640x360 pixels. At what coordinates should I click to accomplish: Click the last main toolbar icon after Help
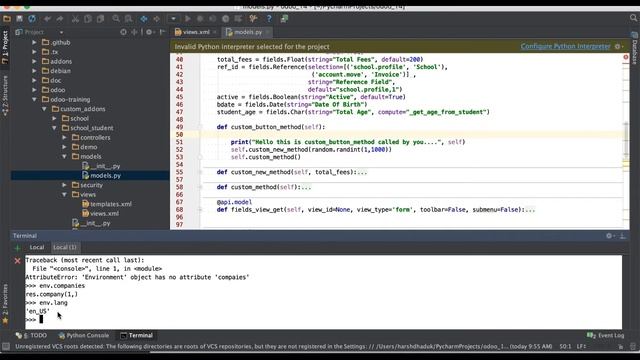pos(284,19)
